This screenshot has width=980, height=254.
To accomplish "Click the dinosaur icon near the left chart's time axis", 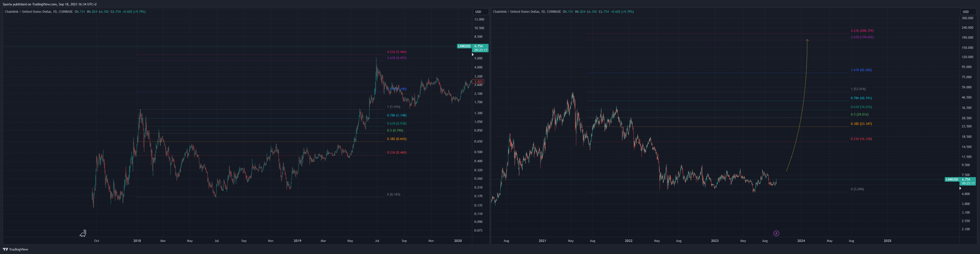I will (x=83, y=233).
